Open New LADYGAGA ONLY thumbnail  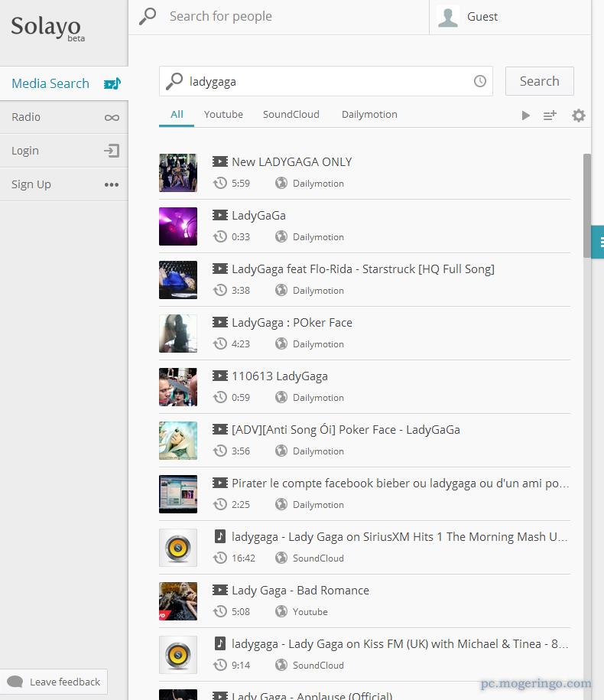[178, 173]
